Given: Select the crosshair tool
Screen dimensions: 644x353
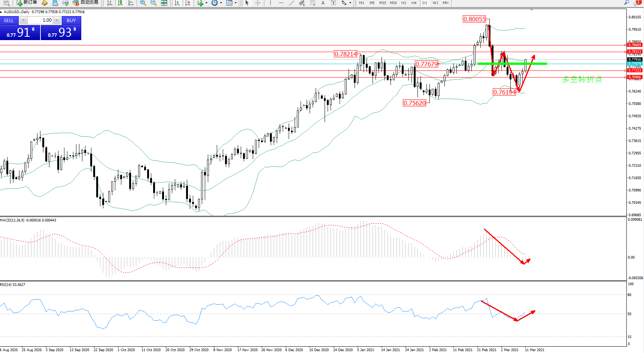Looking at the screenshot, I should (x=258, y=3).
